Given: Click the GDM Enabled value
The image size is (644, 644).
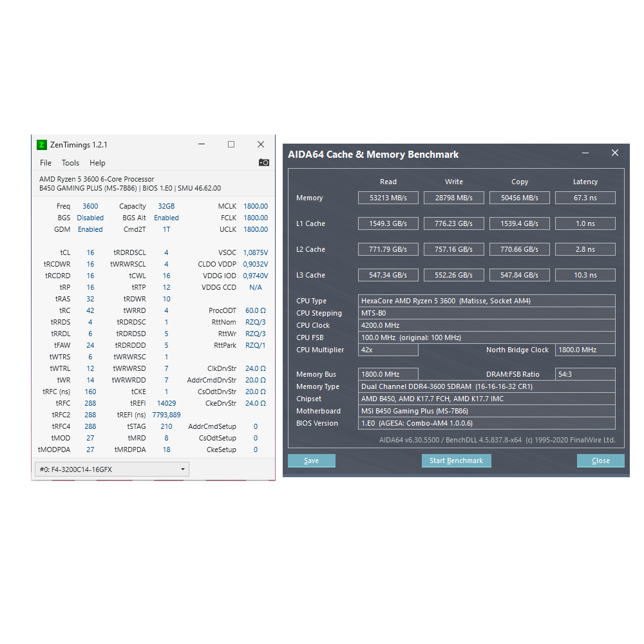Looking at the screenshot, I should 90,229.
